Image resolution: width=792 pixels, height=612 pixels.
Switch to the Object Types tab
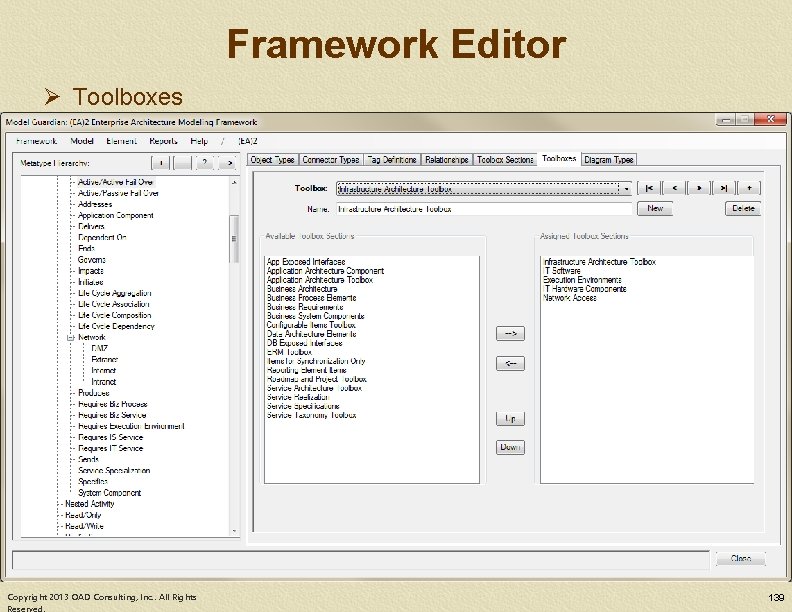[x=272, y=160]
